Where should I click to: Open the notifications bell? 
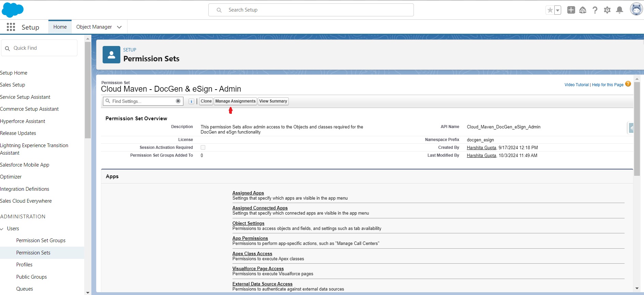619,10
